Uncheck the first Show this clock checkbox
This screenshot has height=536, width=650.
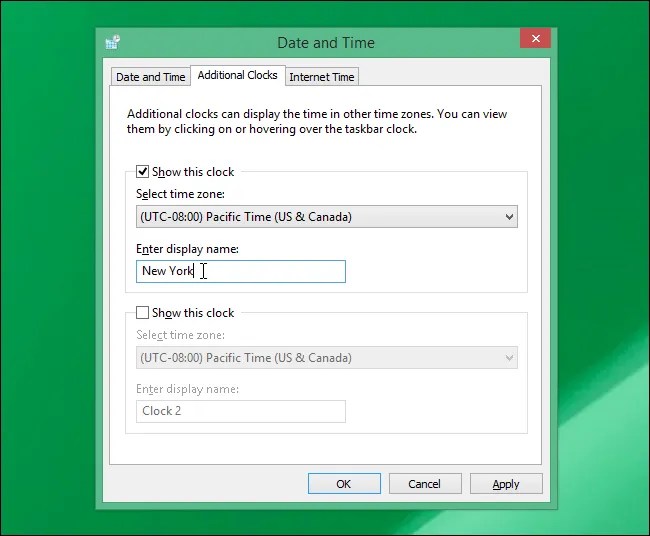point(143,172)
